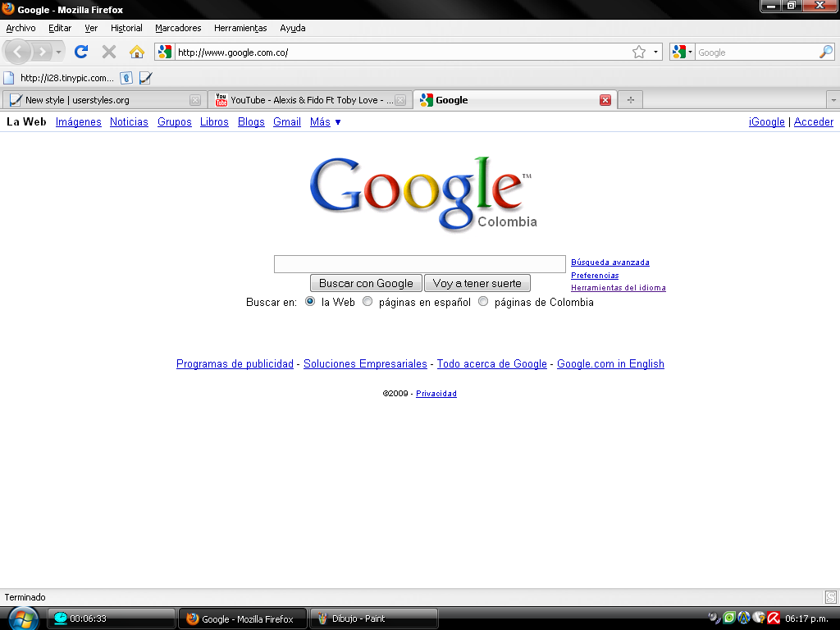Open the address bar dropdown arrow
The height and width of the screenshot is (630, 840).
pyautogui.click(x=655, y=52)
